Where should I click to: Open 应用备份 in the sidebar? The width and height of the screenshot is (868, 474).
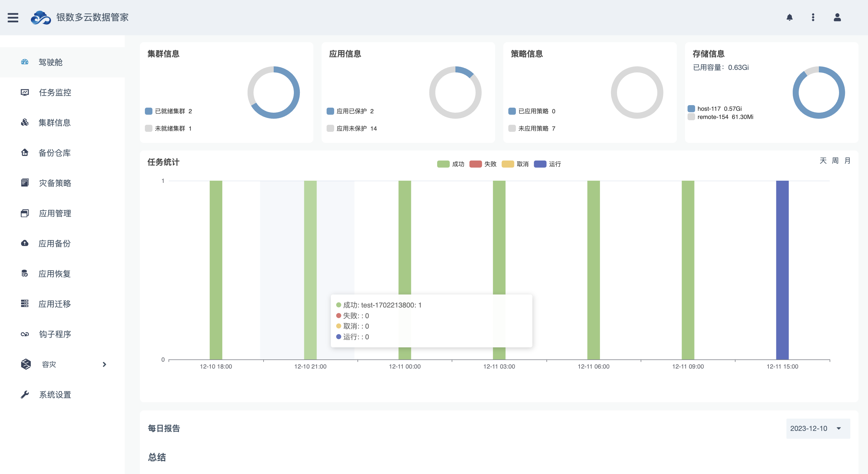pyautogui.click(x=62, y=243)
